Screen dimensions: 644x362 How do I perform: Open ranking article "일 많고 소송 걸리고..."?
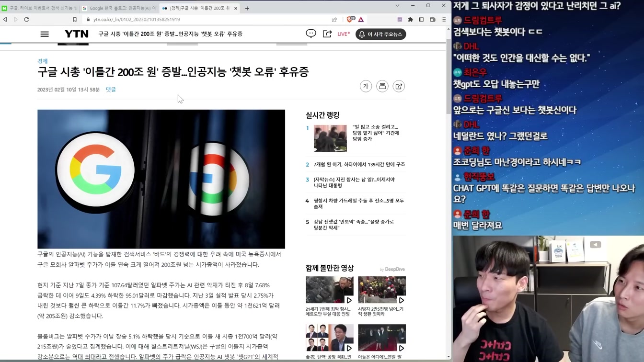tap(376, 133)
